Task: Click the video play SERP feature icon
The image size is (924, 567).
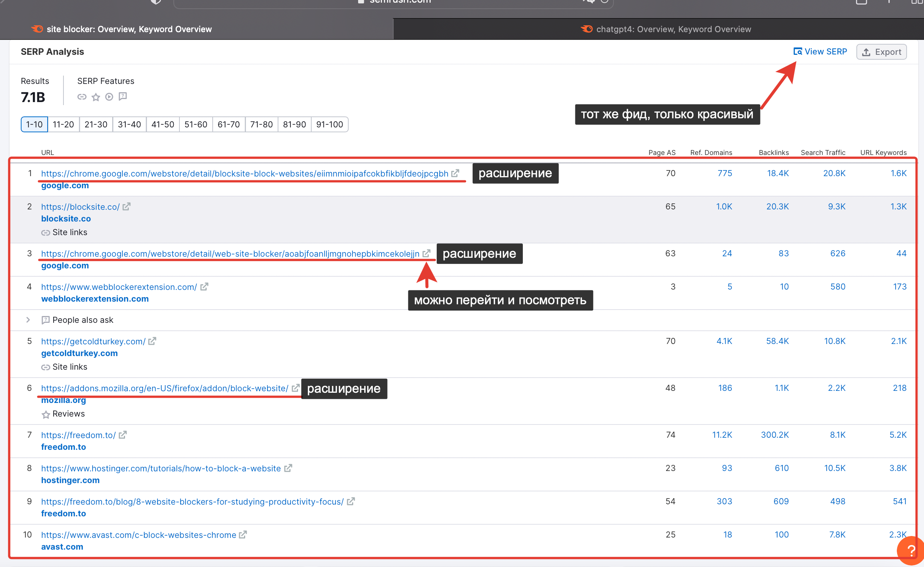Action: coord(109,97)
